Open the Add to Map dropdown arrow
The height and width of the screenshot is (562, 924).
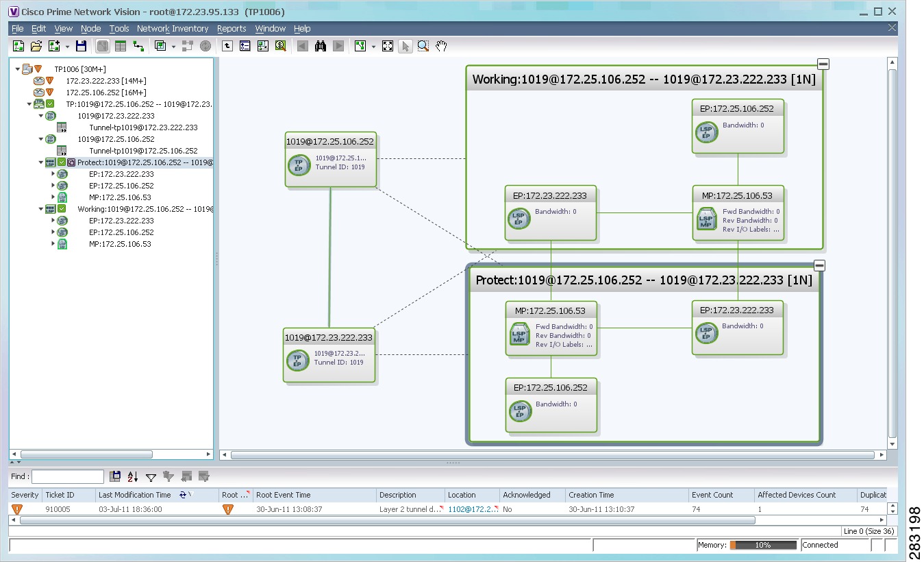coord(67,47)
